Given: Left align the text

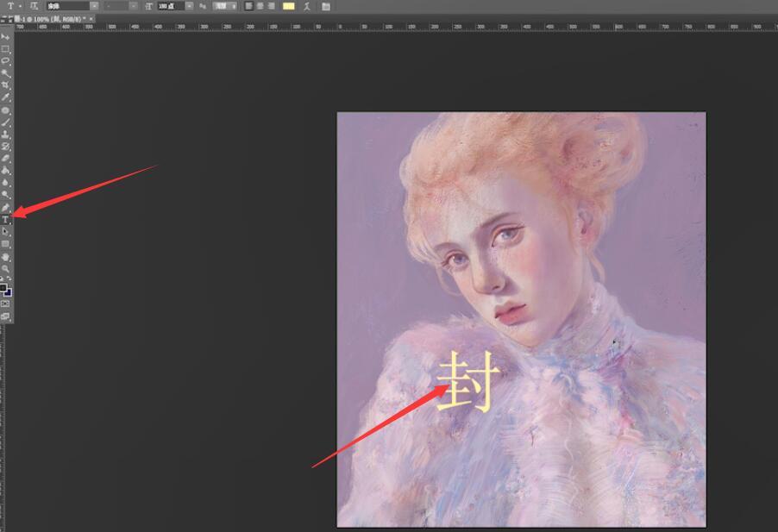Looking at the screenshot, I should [248, 6].
